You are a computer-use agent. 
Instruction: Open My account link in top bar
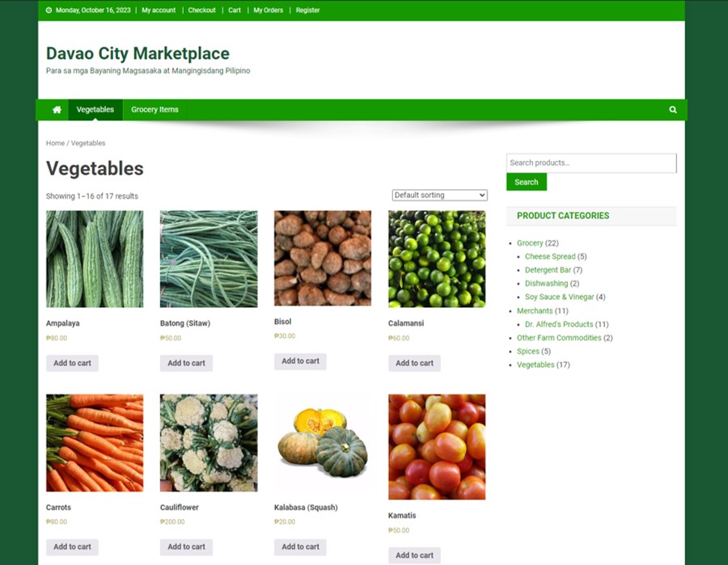point(159,11)
